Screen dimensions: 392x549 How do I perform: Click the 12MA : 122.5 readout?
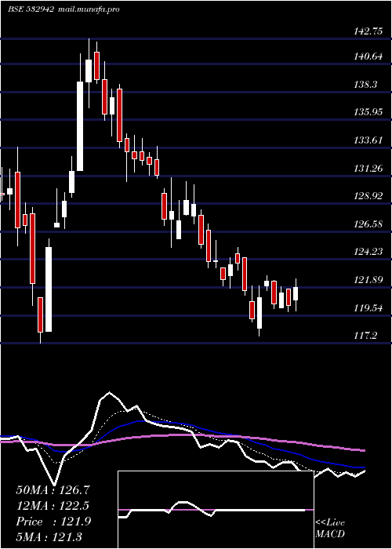(53, 505)
